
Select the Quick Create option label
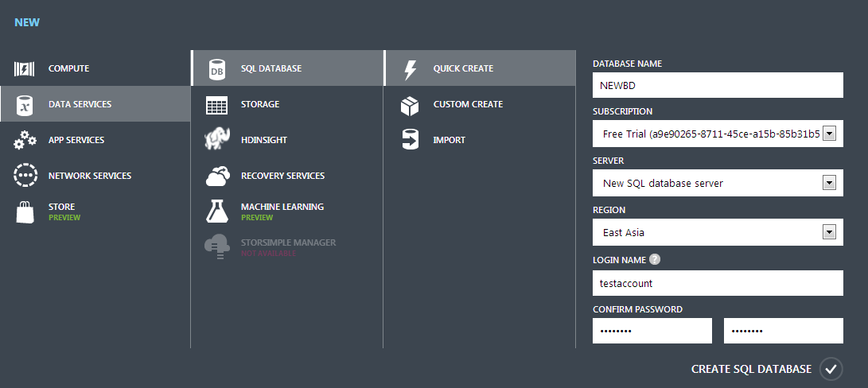click(x=463, y=68)
